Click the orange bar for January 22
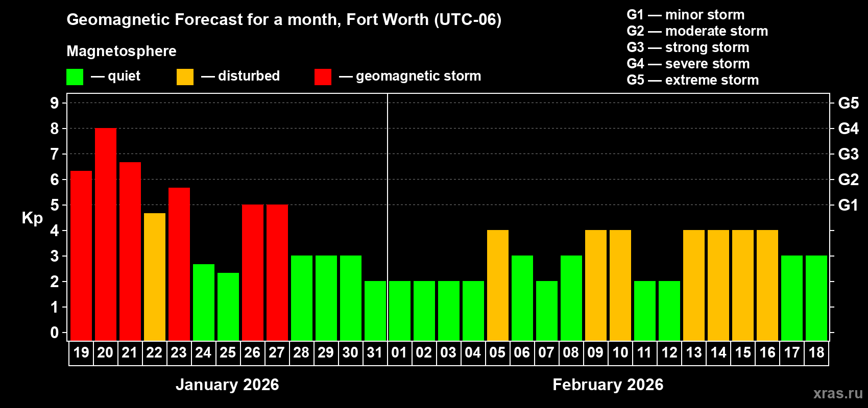The height and width of the screenshot is (408, 868). point(155,277)
